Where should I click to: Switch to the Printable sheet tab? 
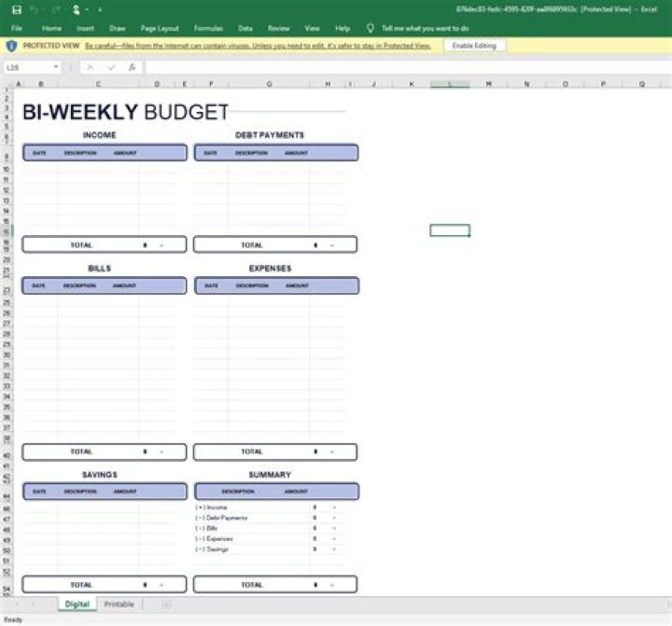[x=119, y=605]
